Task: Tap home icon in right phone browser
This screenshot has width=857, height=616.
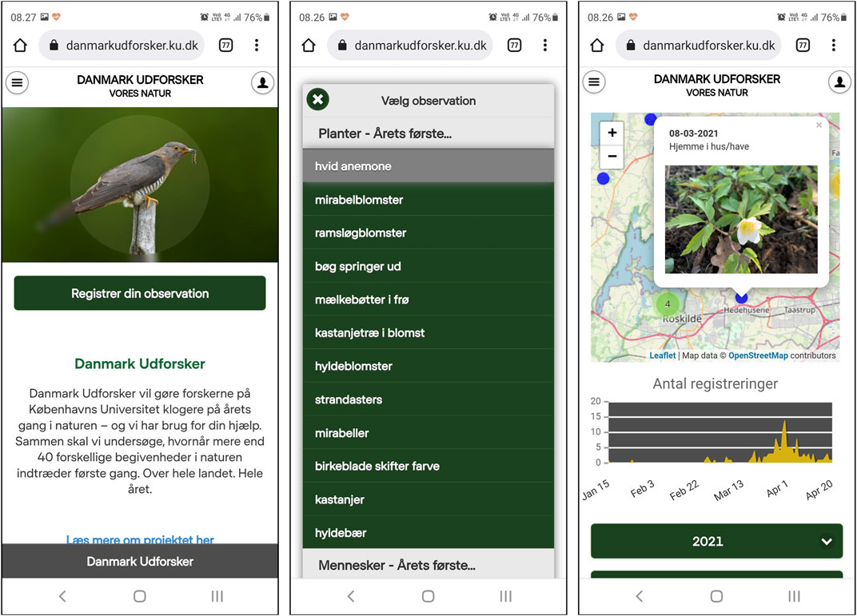Action: tap(597, 46)
